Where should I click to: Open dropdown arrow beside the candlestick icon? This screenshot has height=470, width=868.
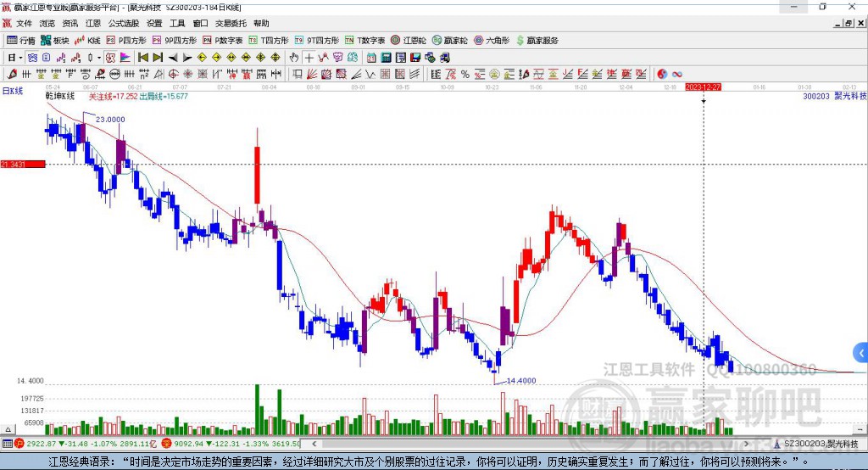click(x=99, y=58)
